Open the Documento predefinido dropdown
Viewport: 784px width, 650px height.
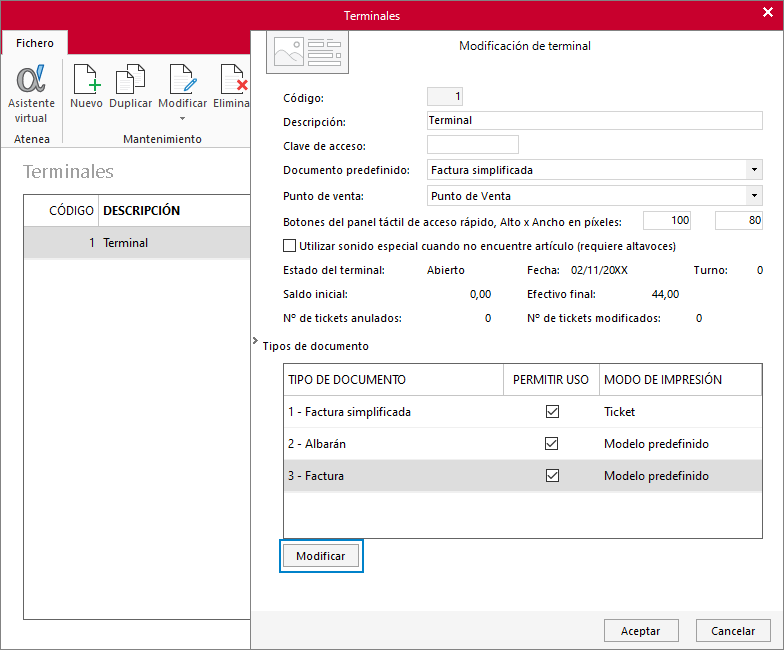(x=754, y=170)
